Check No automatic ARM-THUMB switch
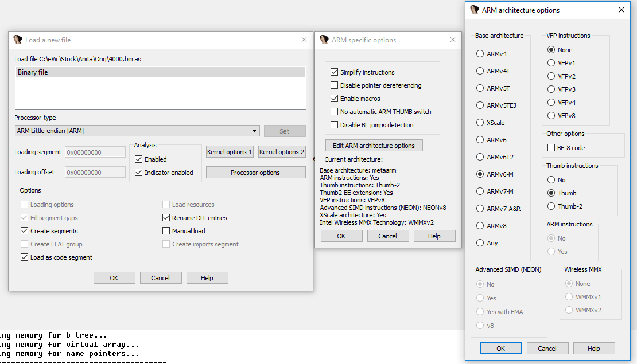The height and width of the screenshot is (364, 637). 335,112
